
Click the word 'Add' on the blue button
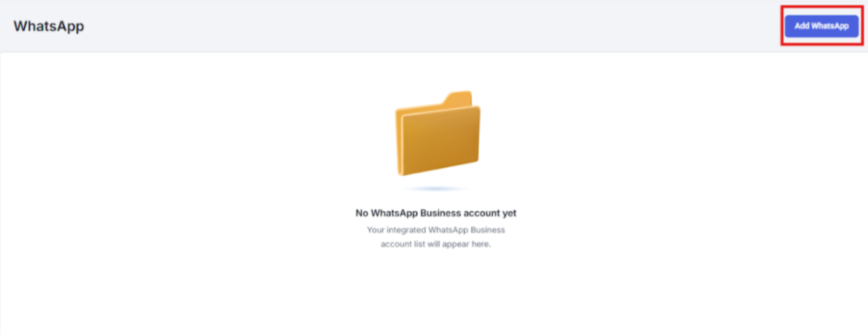coord(802,26)
